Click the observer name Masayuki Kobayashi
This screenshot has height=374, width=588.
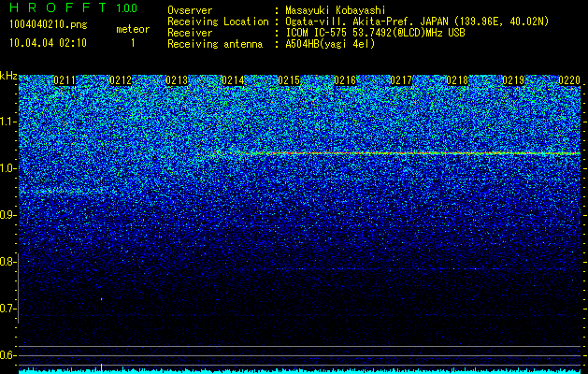[x=336, y=11]
